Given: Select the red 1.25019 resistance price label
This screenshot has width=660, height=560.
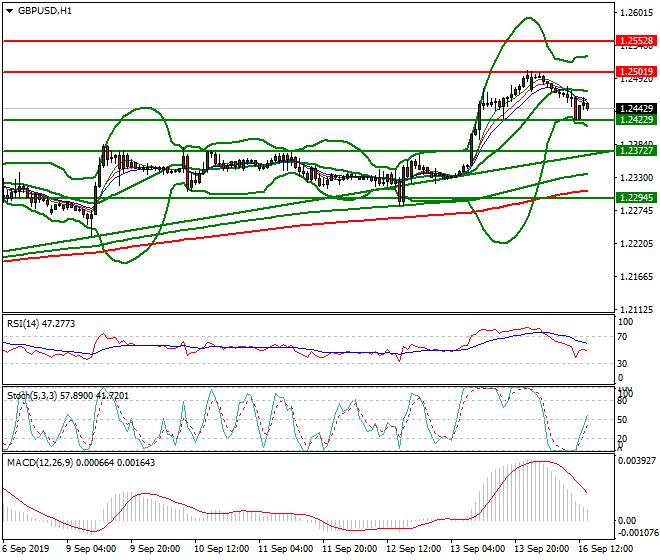Looking at the screenshot, I should pos(636,72).
